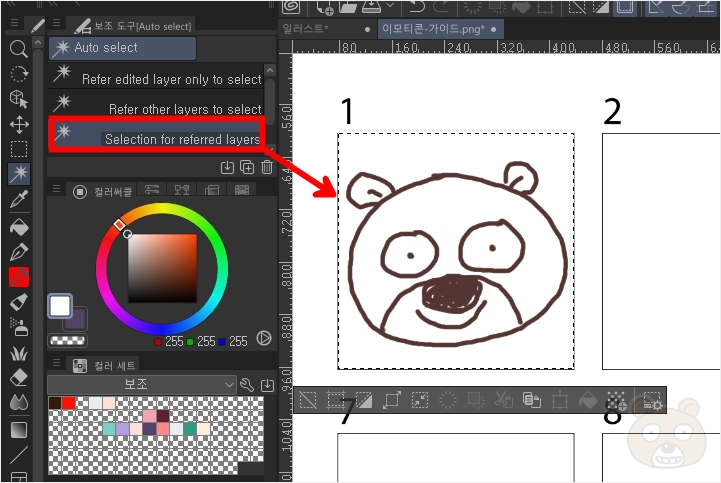Click Invert selected area in launcher
The width and height of the screenshot is (721, 483).
[x=364, y=400]
